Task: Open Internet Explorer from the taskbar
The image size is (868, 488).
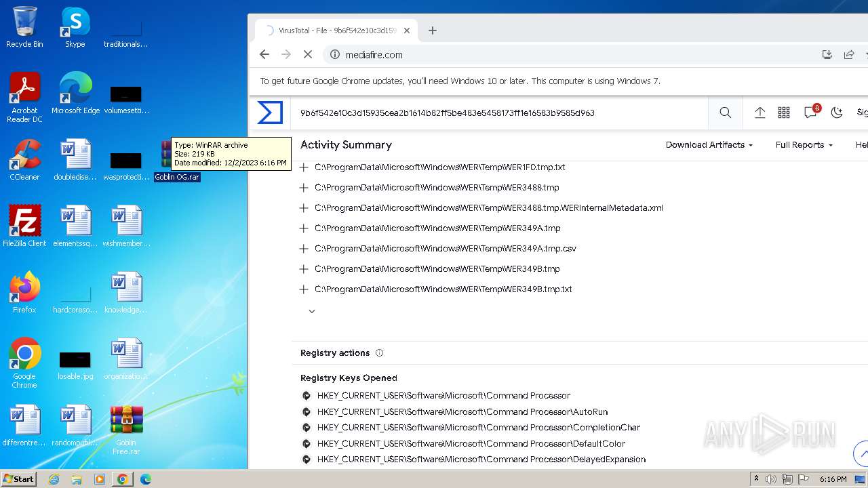Action: tap(54, 479)
